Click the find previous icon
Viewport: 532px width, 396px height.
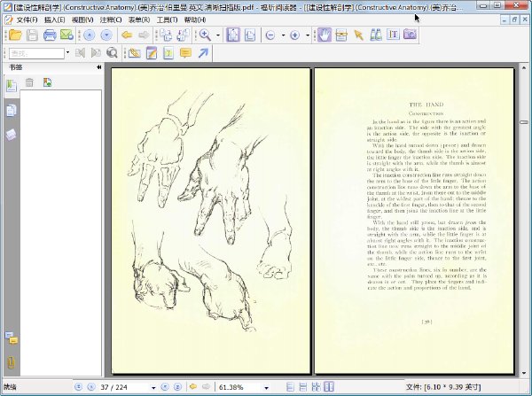coord(80,53)
